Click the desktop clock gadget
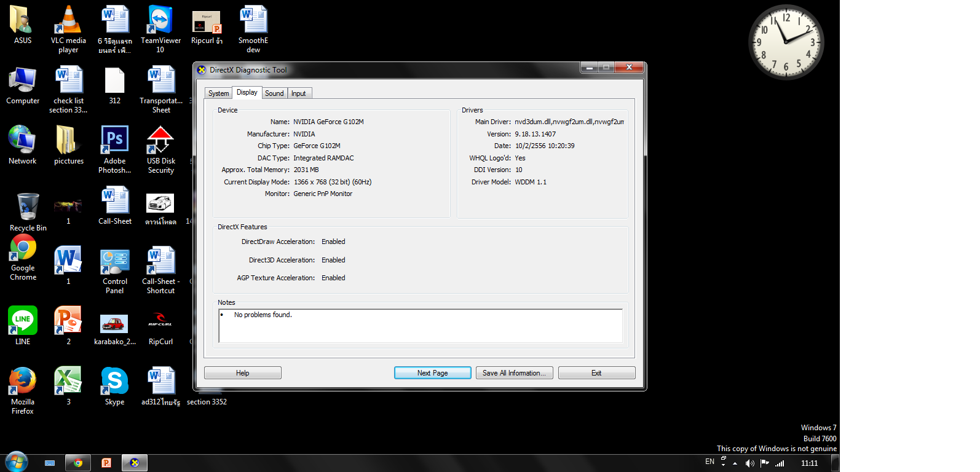Viewport: 980px width, 472px height. pos(786,42)
